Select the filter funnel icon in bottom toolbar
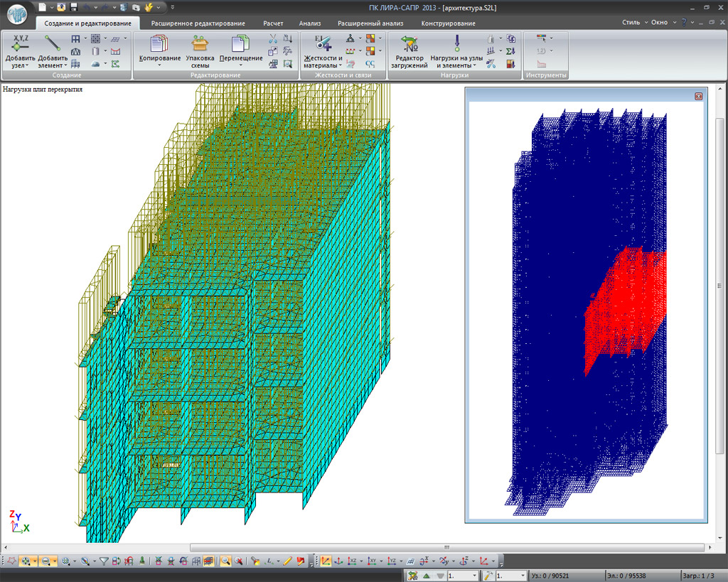 (104, 561)
